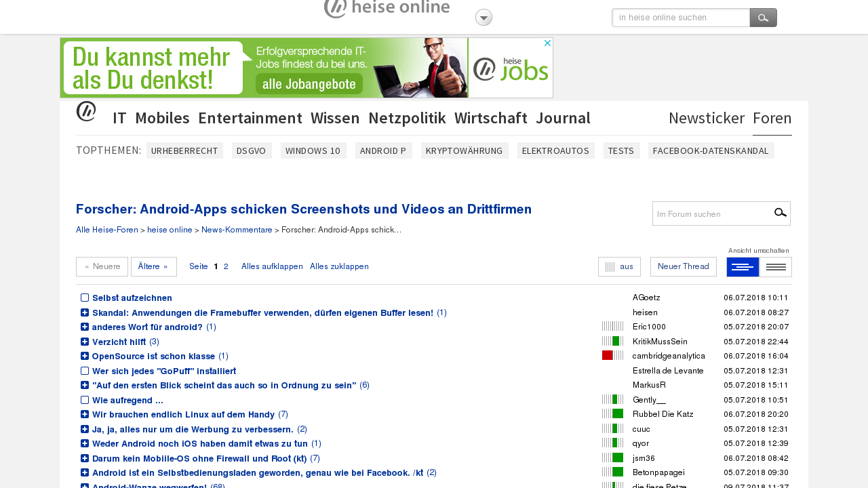Expand the 'Ja, ja, alles nur um die Werbung' thread
868x488 pixels.
coord(85,429)
